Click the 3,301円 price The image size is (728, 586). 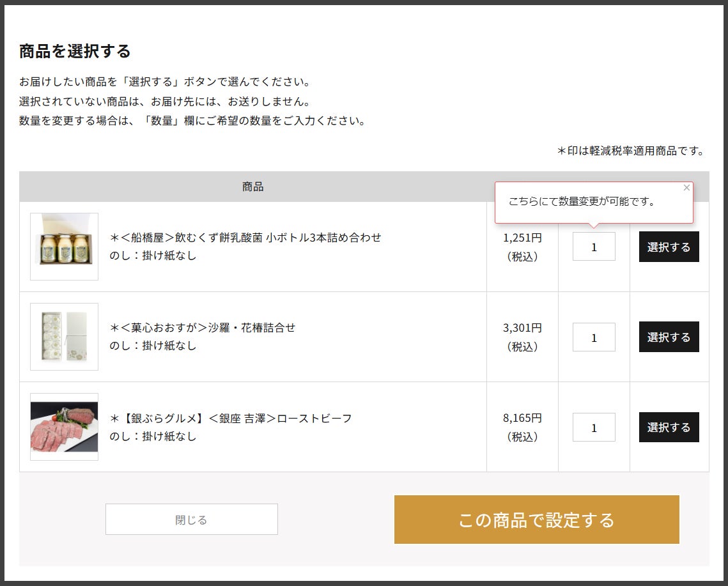[x=522, y=328]
